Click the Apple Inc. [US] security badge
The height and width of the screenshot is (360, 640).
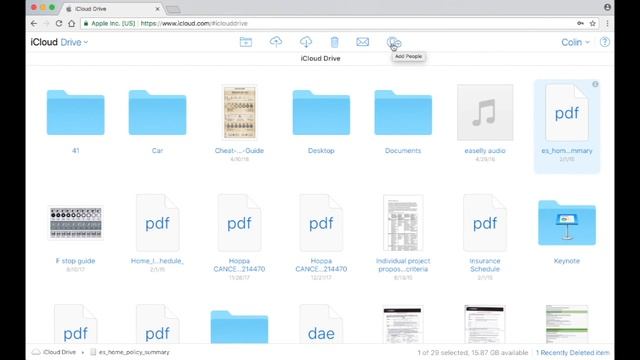[109, 24]
